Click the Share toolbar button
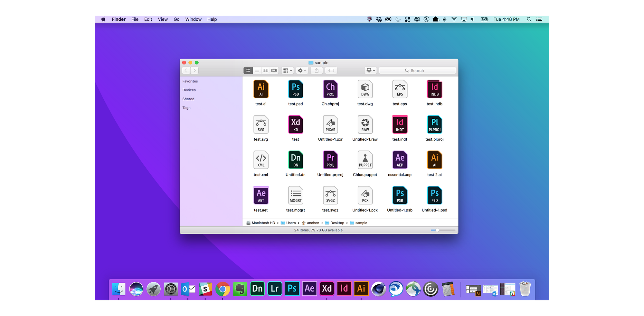 [x=317, y=70]
